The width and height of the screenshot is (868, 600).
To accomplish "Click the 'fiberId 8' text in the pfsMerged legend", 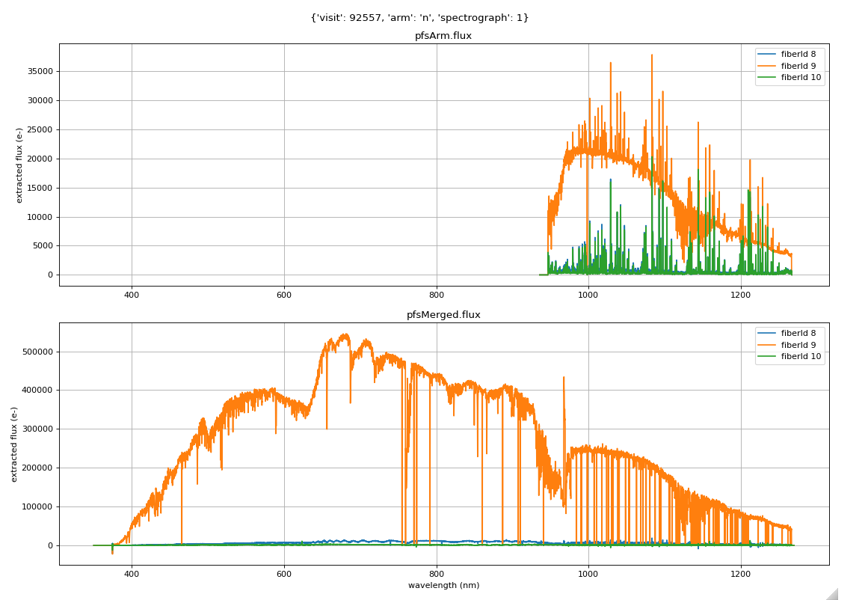I will coord(798,333).
